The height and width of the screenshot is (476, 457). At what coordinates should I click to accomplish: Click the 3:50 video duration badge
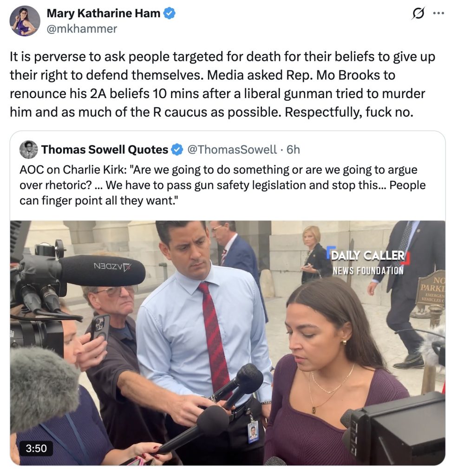pyautogui.click(x=36, y=448)
